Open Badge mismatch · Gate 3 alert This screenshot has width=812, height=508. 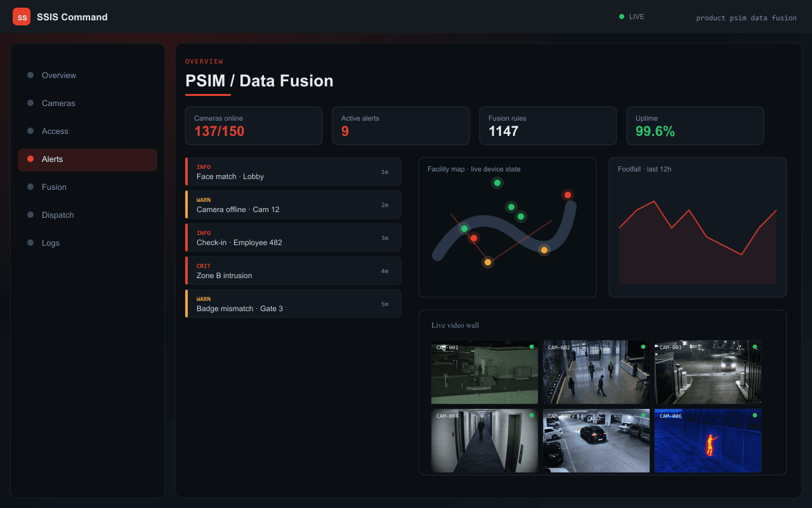click(x=293, y=304)
